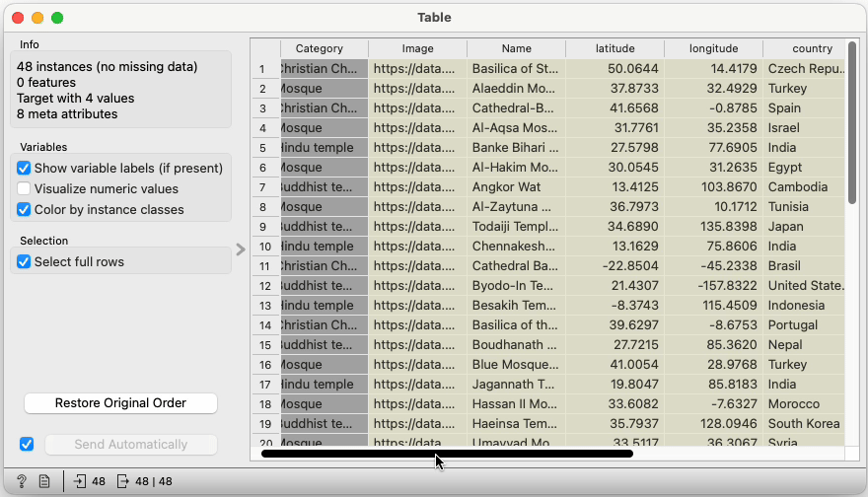
Task: Click the 'Byodo-In Te...' name cell
Action: coord(517,286)
